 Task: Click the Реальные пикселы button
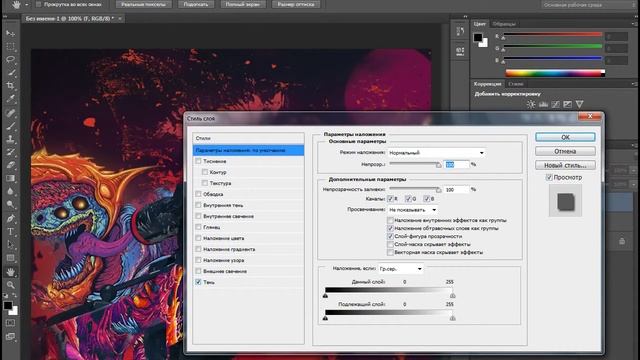point(143,4)
